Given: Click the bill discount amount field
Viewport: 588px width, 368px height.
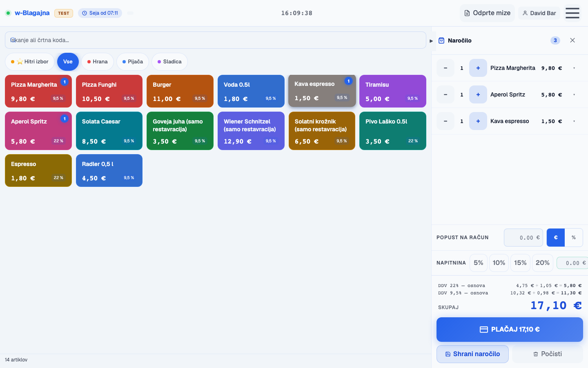Looking at the screenshot, I should (523, 238).
